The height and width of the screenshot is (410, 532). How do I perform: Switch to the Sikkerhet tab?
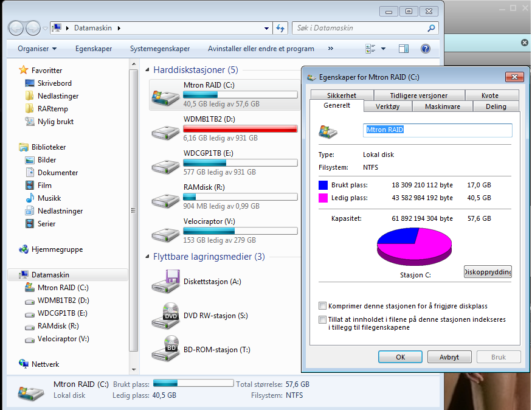click(x=342, y=95)
